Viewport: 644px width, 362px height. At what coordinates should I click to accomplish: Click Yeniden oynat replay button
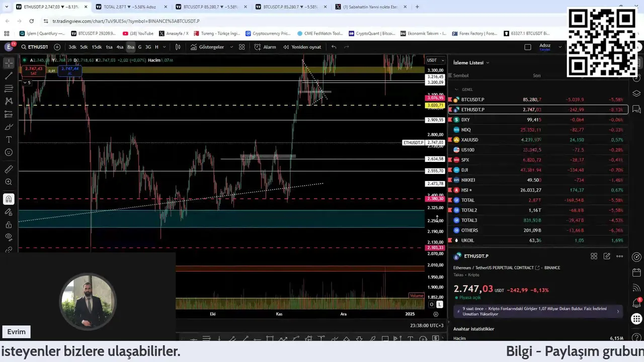point(302,47)
